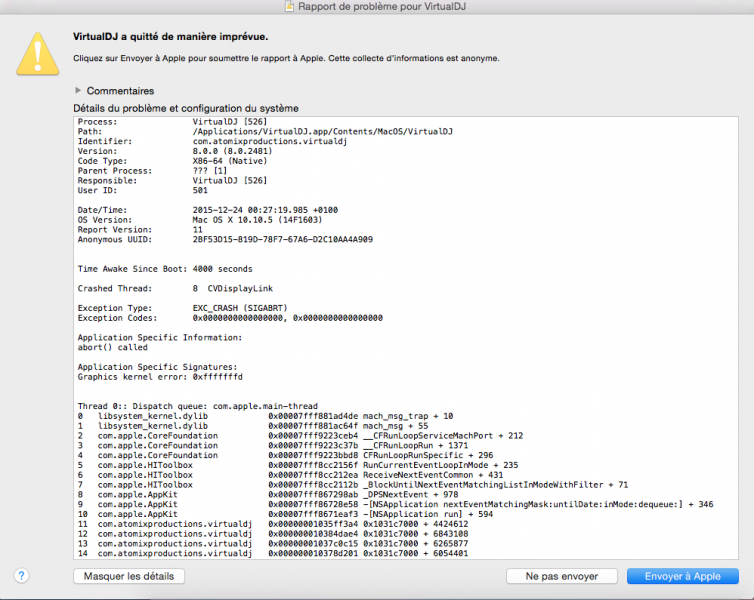
Task: Click the Exception Type EXC_CRASH line
Action: pyautogui.click(x=190, y=308)
